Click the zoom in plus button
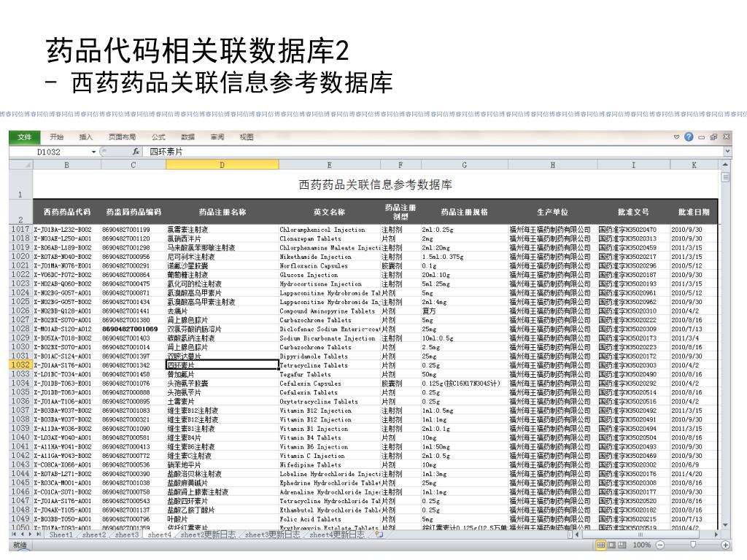 726,545
